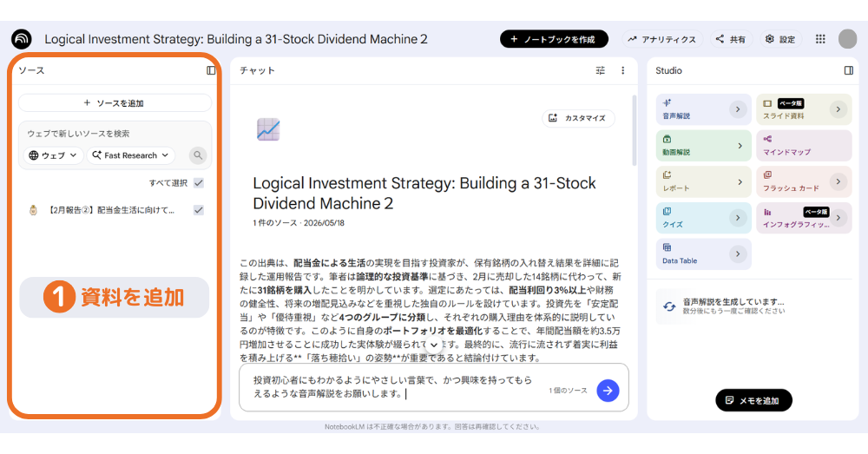Expand インフォグラフィック options chevron
The width and height of the screenshot is (868, 454).
coord(838,218)
